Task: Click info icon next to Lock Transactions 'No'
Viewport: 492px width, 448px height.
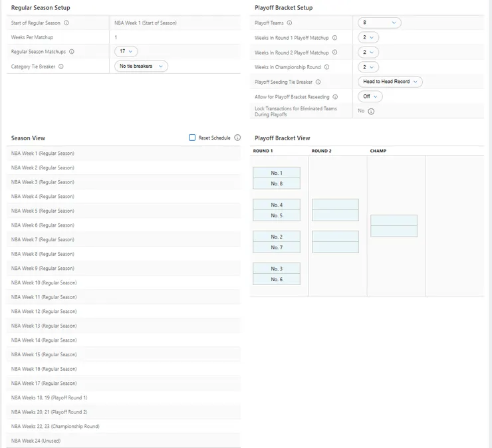Action: click(371, 112)
